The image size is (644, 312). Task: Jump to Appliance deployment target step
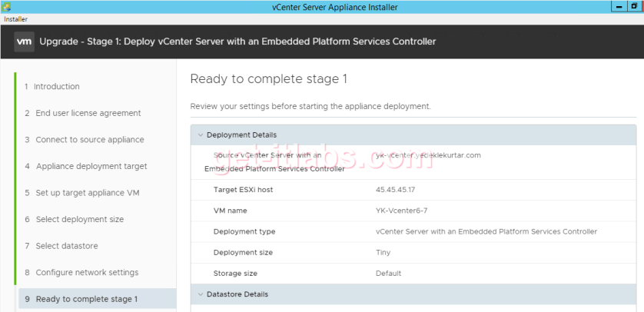[x=91, y=166]
